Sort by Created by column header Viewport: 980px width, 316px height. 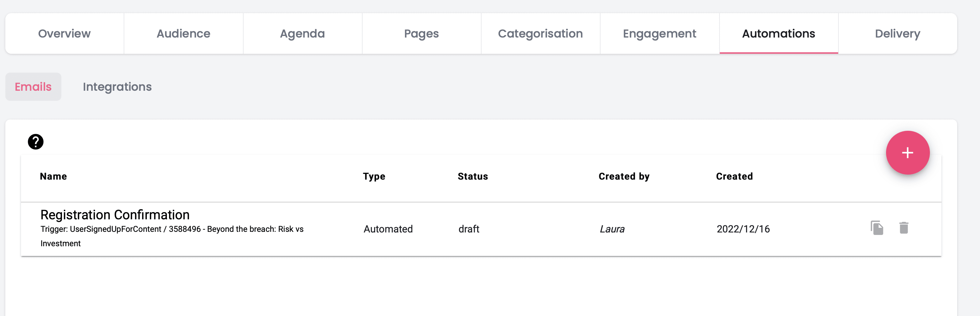click(x=624, y=176)
